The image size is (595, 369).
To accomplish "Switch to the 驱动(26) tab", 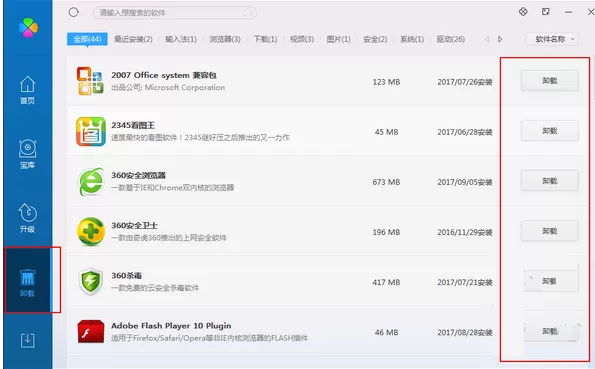I will [450, 39].
